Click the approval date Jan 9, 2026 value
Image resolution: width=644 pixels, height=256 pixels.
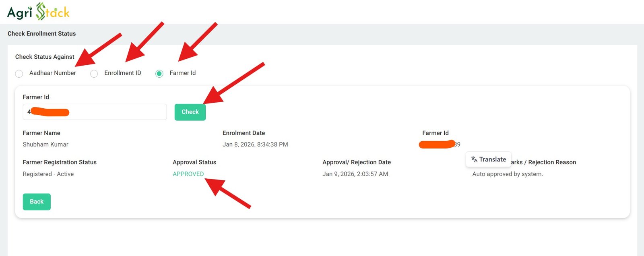coord(355,174)
